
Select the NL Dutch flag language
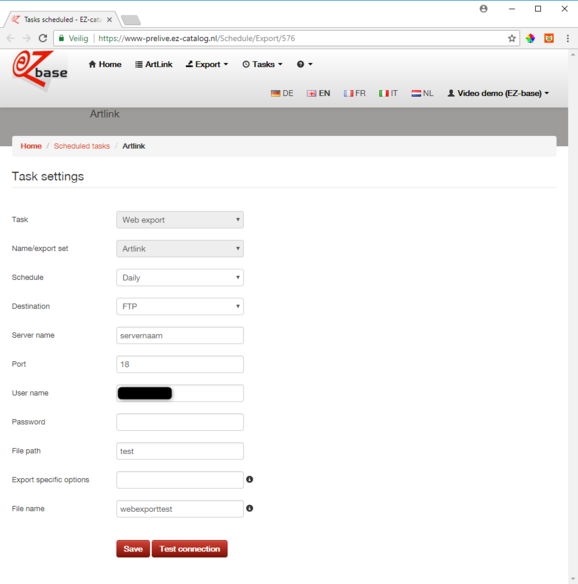coord(422,93)
